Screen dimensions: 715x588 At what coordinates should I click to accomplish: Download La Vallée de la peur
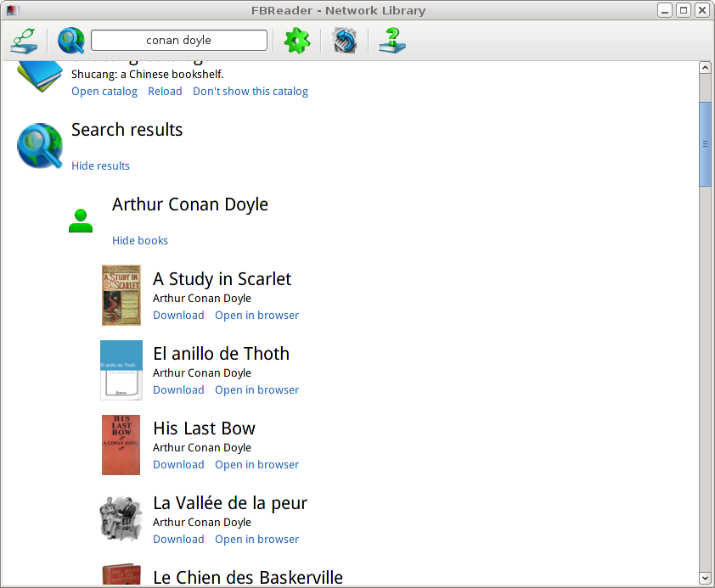178,540
